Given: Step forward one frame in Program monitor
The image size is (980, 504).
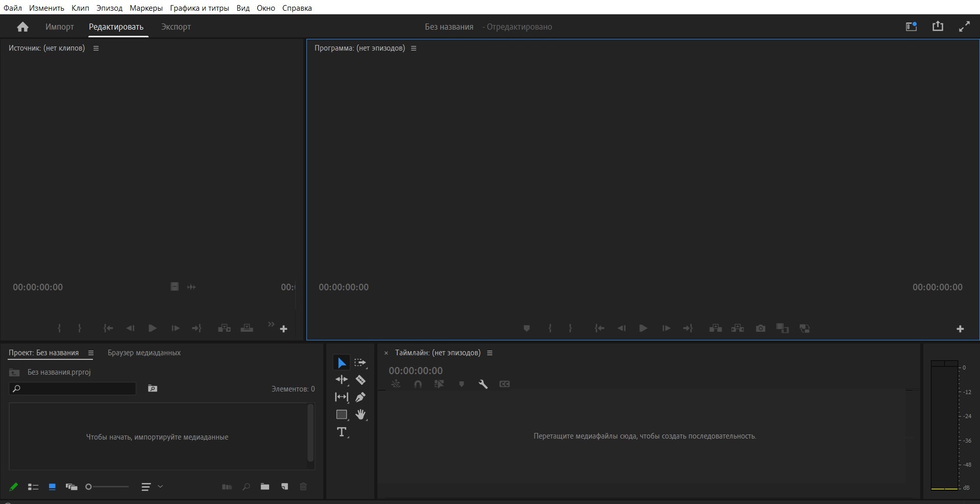Looking at the screenshot, I should (x=666, y=328).
